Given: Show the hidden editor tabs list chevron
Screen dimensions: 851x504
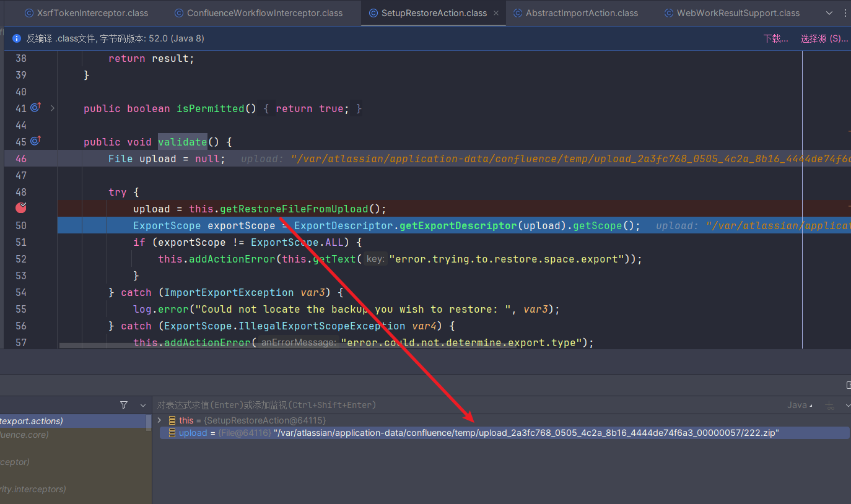Looking at the screenshot, I should click(829, 13).
